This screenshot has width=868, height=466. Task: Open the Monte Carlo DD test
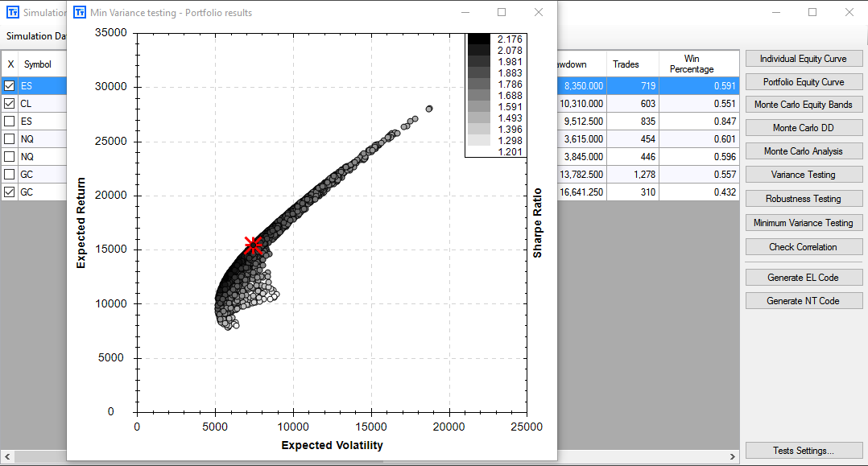[x=804, y=128]
